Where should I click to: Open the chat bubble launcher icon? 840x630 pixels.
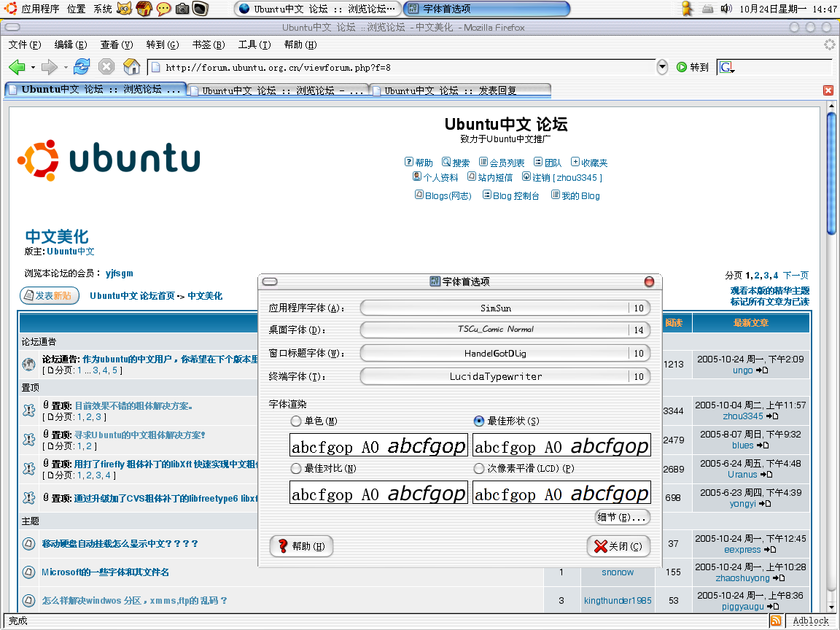coord(163,9)
